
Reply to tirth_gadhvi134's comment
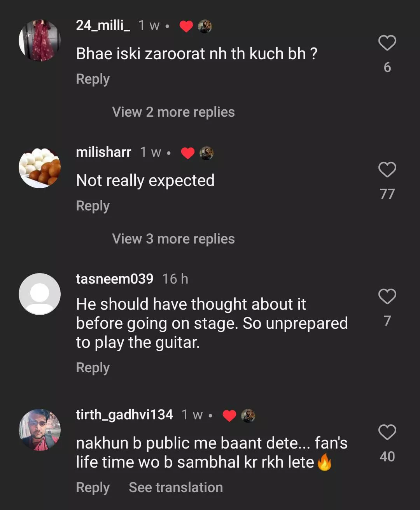pyautogui.click(x=93, y=487)
